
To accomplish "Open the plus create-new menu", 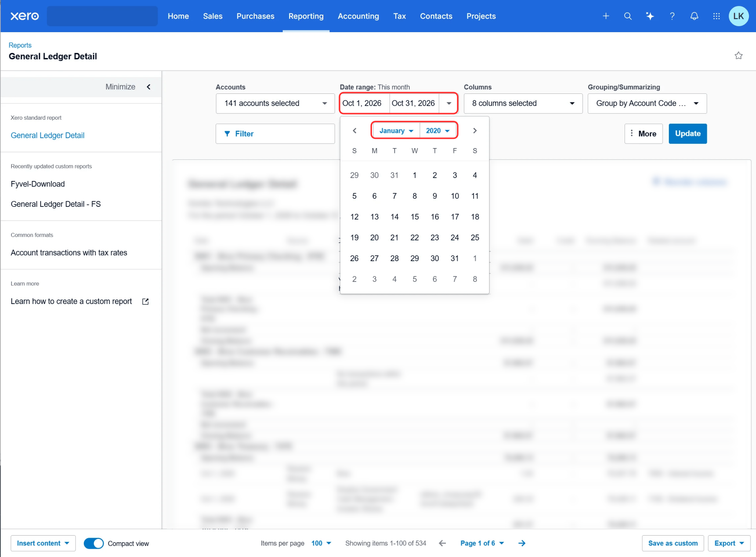I will (606, 16).
